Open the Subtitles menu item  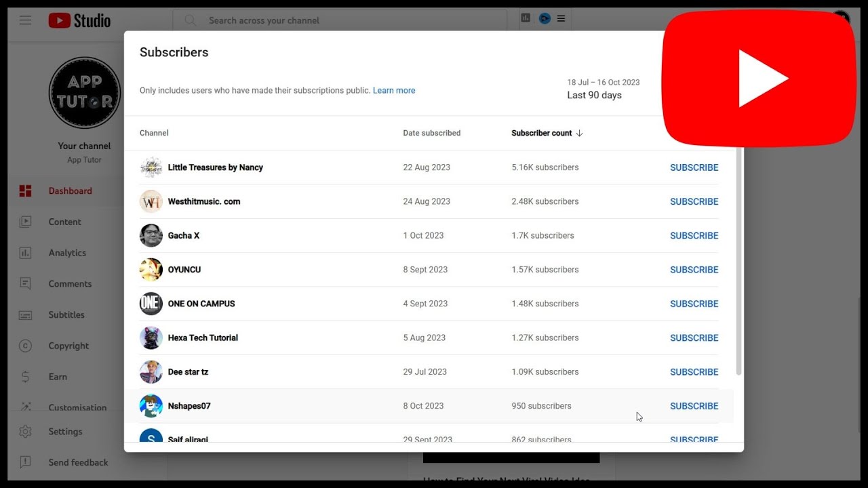pos(66,315)
